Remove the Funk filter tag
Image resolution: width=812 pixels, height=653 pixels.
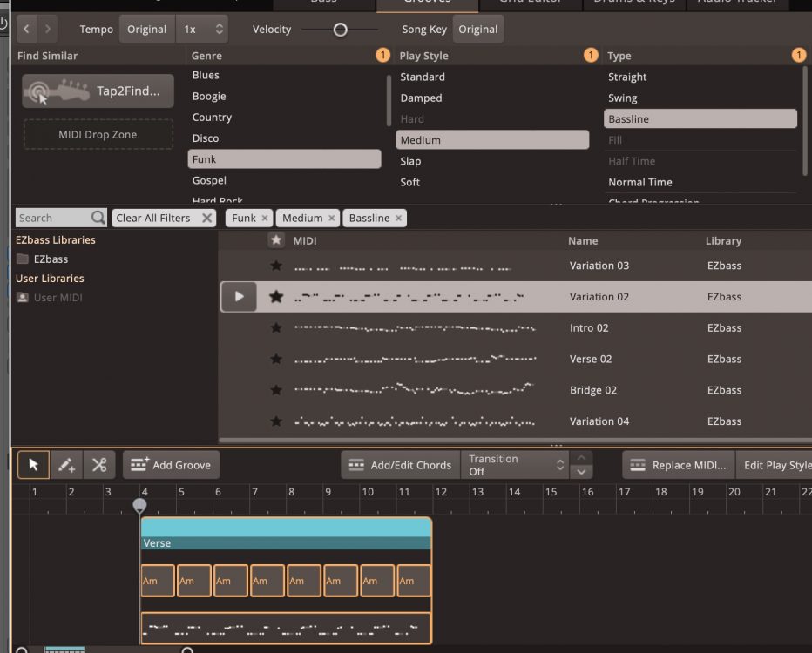tap(265, 219)
